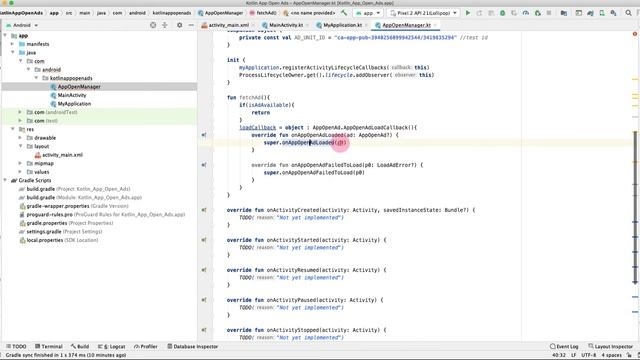Viewport: 640px width, 360px height.
Task: Open the AVD Manager phone icon
Action: coord(602,13)
